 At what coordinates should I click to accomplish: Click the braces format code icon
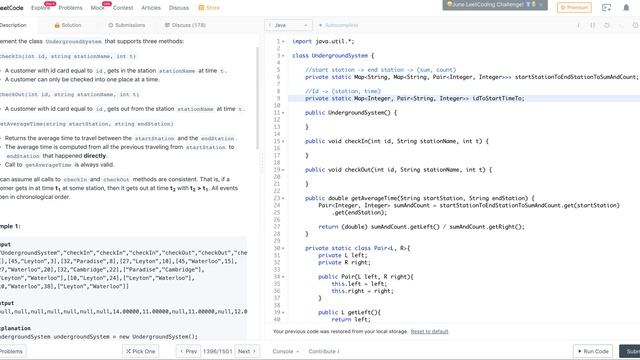coord(593,25)
